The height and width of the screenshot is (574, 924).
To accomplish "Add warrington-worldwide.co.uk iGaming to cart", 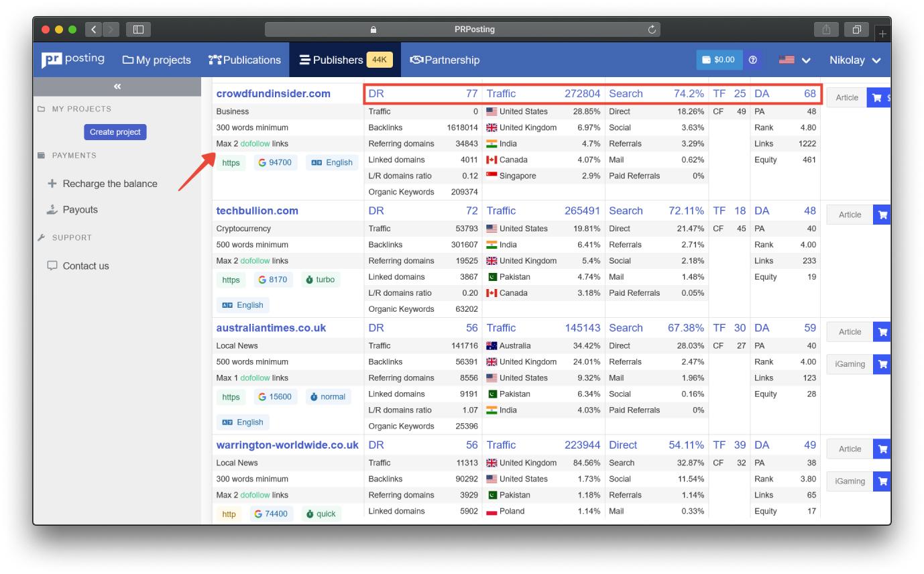I will pyautogui.click(x=882, y=481).
